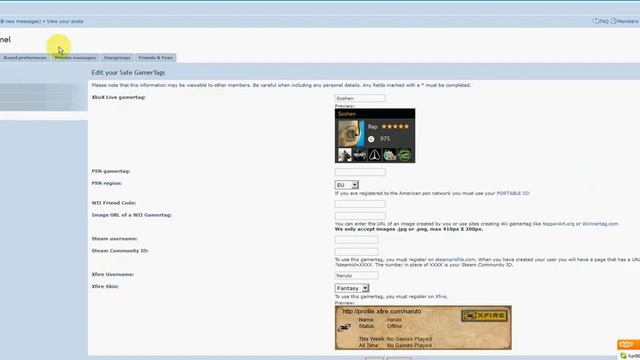Click the FAQ icon in header

tap(596, 21)
